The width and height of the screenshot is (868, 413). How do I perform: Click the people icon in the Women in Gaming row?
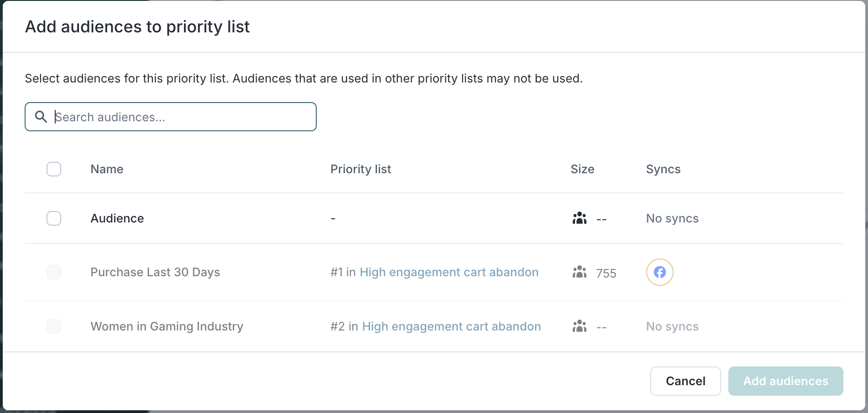(x=579, y=326)
